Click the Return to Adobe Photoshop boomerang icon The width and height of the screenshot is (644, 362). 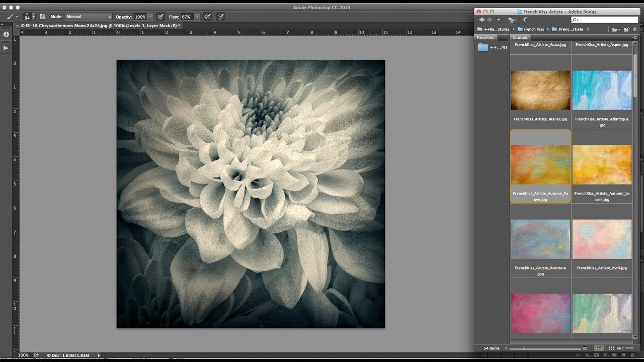pyautogui.click(x=525, y=19)
